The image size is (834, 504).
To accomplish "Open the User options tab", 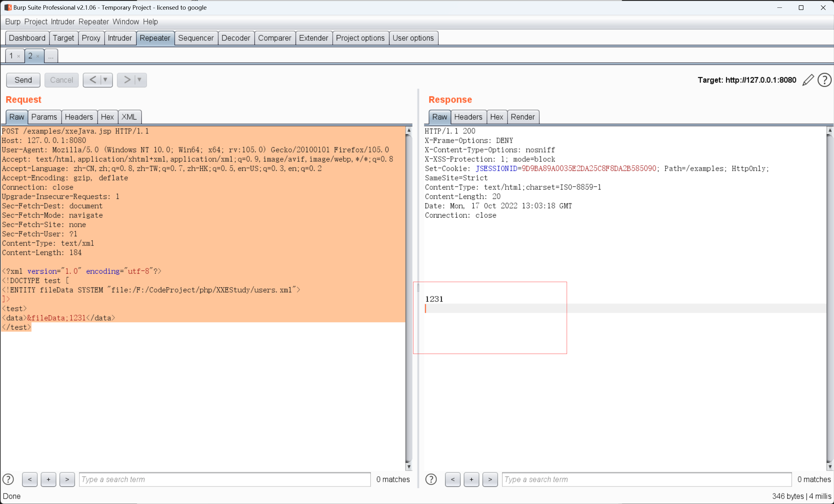I will [413, 38].
